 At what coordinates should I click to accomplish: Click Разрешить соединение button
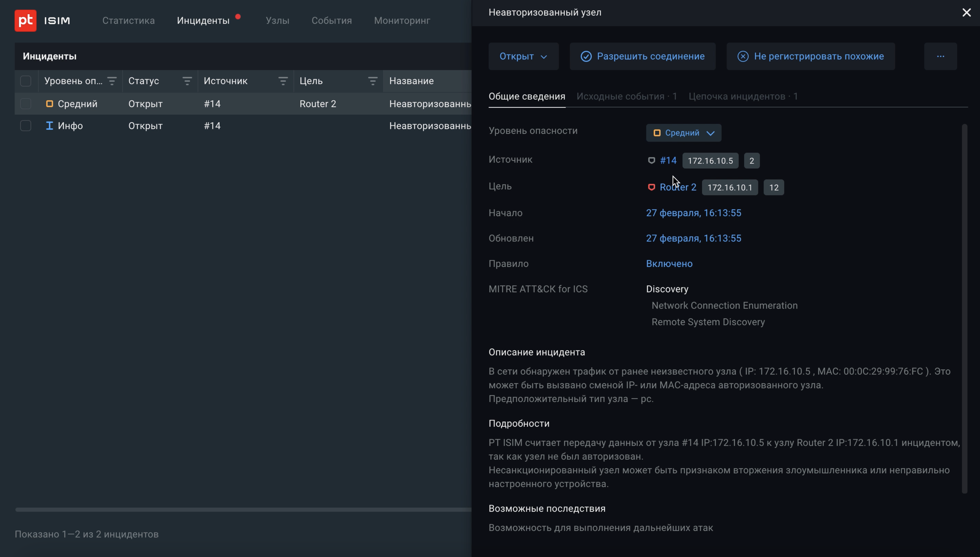(642, 56)
